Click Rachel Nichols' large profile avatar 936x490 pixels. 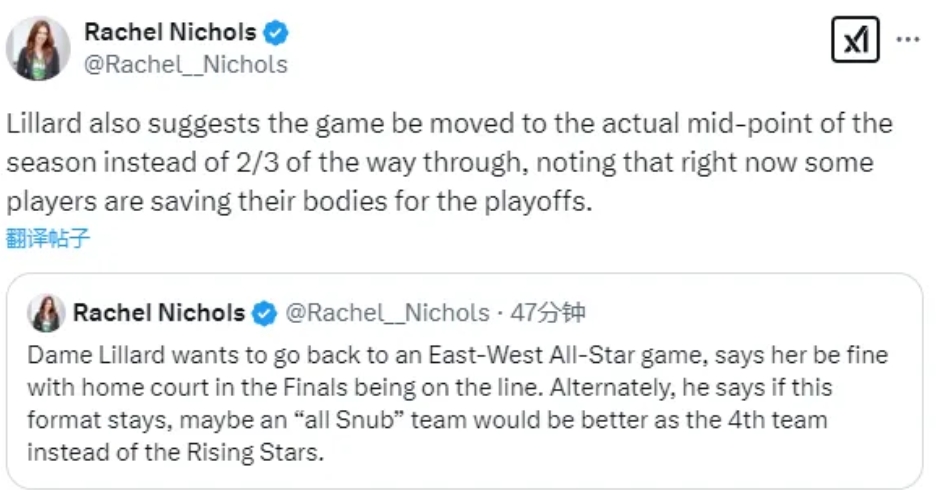click(39, 48)
